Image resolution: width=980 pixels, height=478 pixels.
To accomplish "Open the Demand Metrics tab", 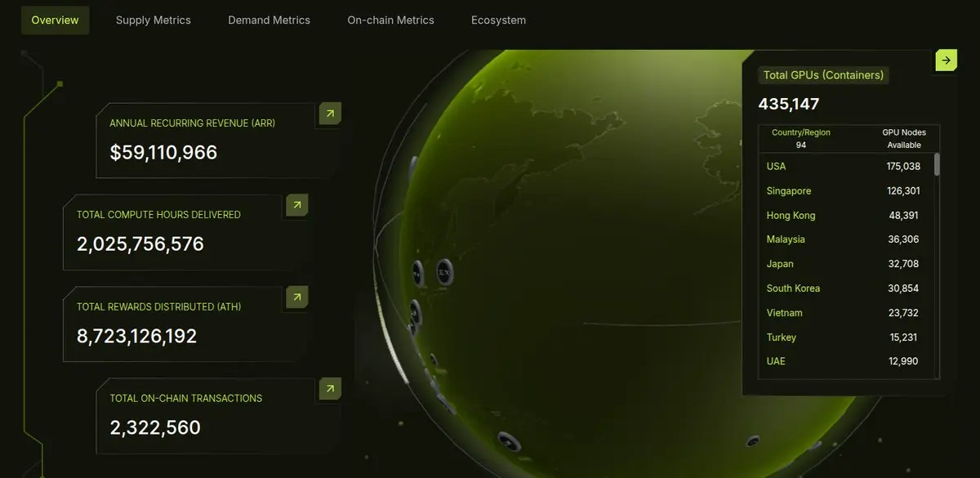I will (269, 20).
